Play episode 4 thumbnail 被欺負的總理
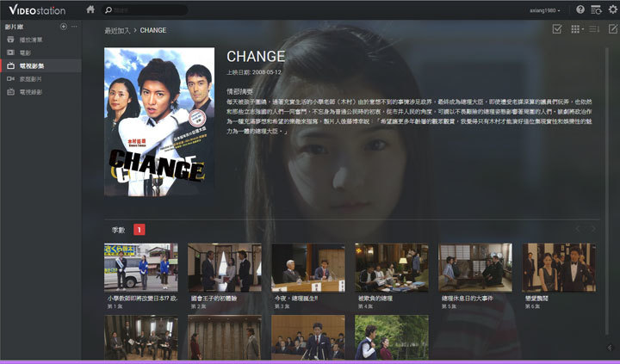This screenshot has height=364, width=620. (x=392, y=268)
